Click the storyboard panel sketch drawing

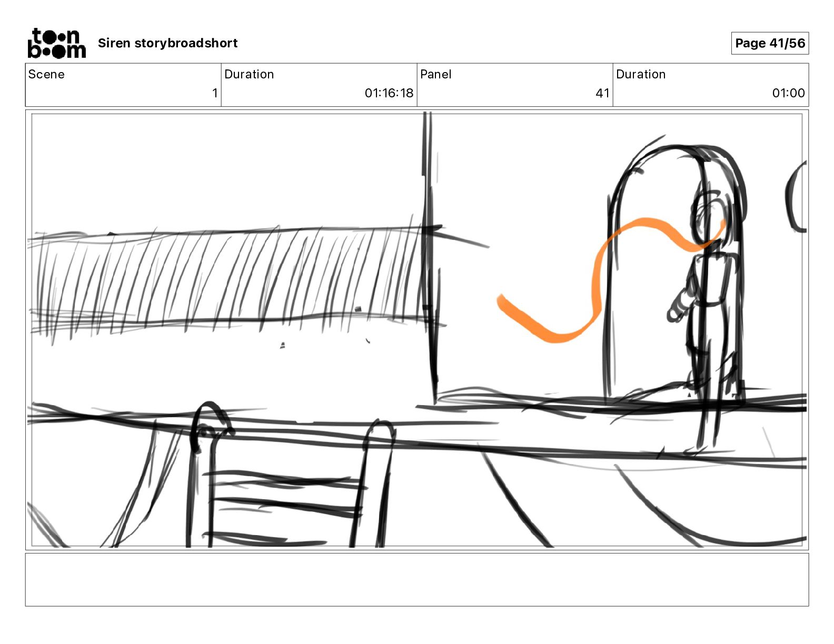pyautogui.click(x=417, y=330)
